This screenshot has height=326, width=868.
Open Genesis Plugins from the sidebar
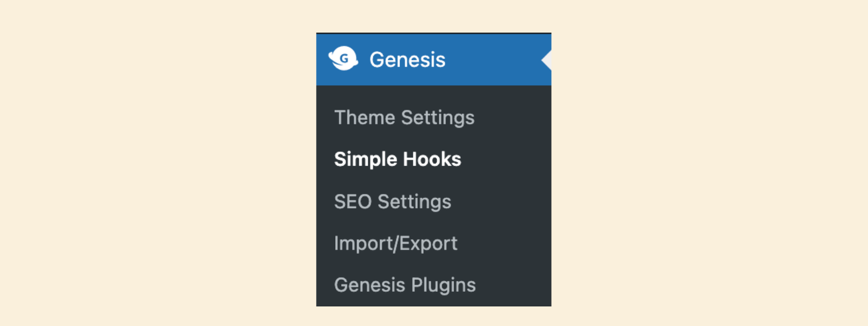405,285
